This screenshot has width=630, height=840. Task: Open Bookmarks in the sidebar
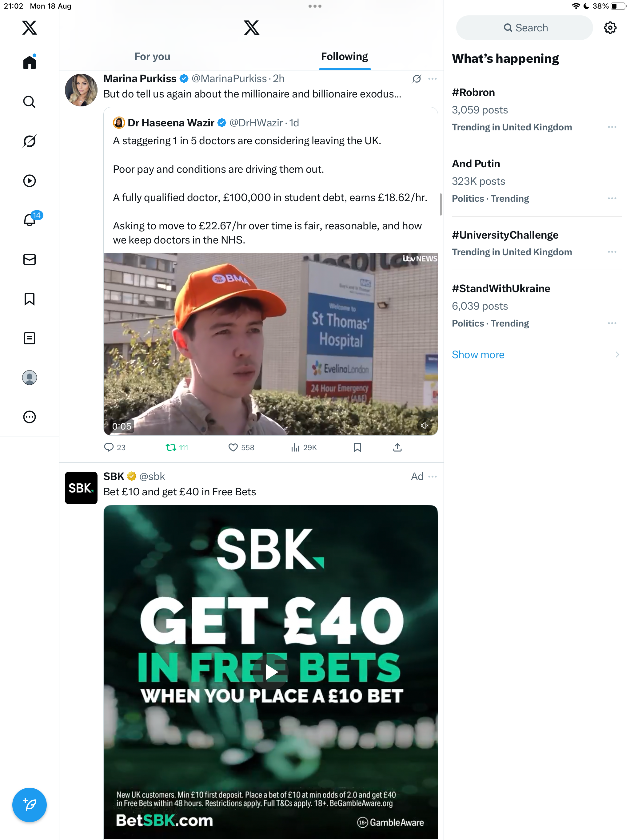[x=29, y=299]
